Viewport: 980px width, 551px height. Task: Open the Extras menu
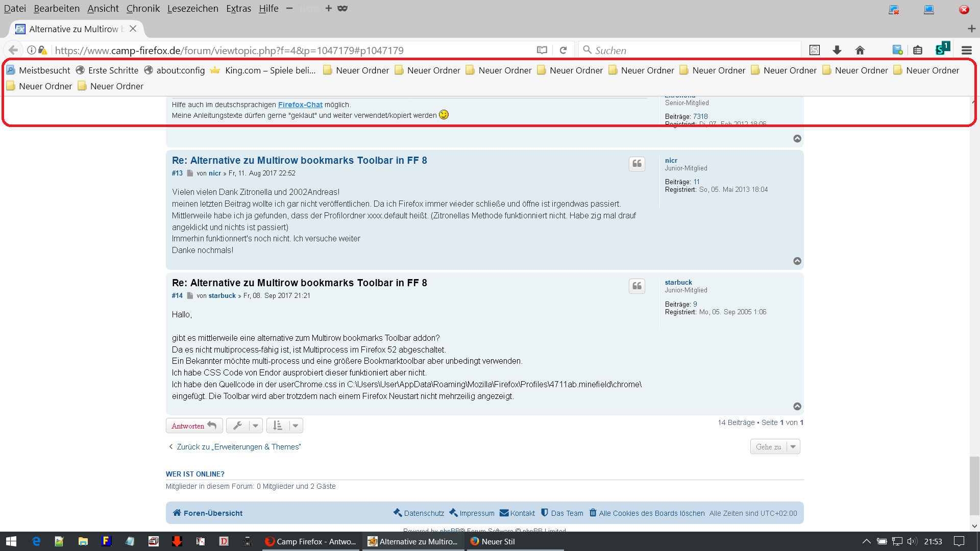pos(238,8)
